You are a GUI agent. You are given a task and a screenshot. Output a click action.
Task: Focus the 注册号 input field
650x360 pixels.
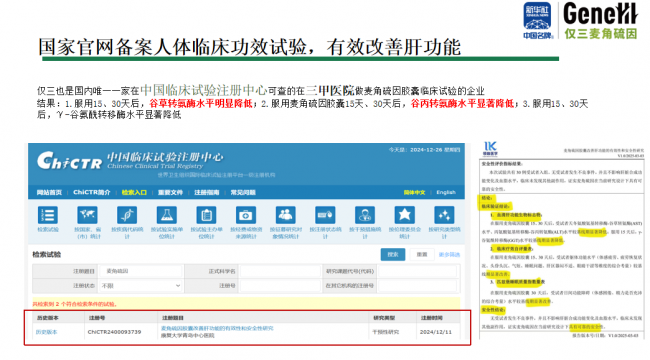(x=280, y=286)
